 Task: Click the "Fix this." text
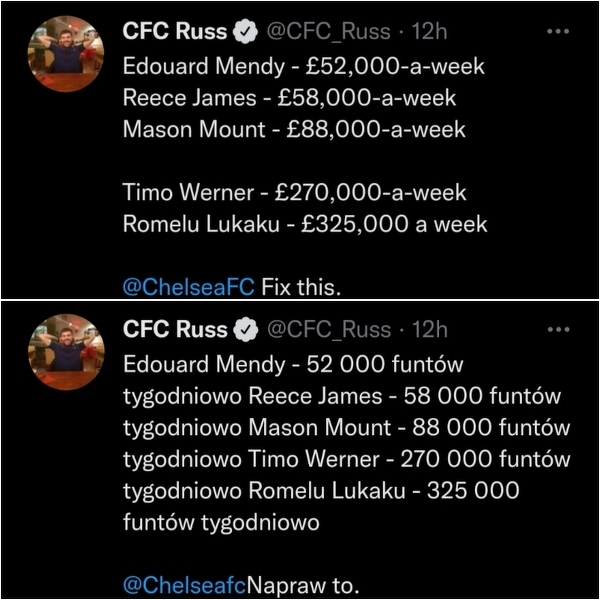300,287
